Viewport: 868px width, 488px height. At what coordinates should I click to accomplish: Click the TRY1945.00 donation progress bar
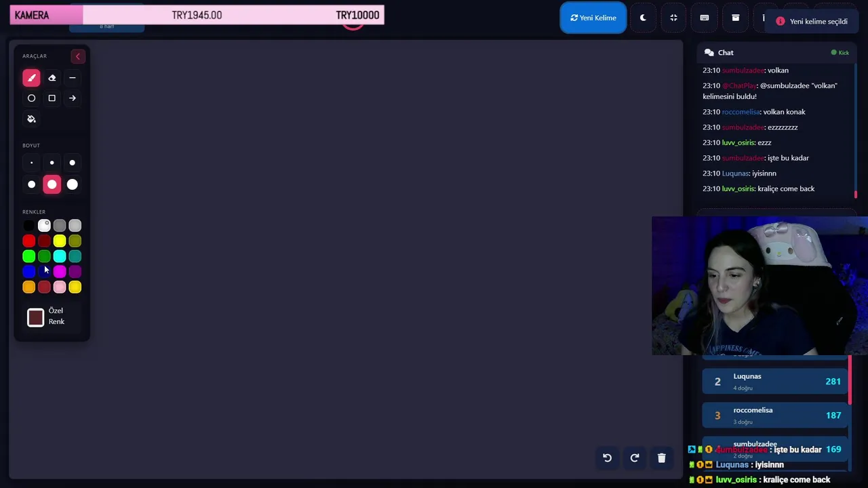point(197,15)
